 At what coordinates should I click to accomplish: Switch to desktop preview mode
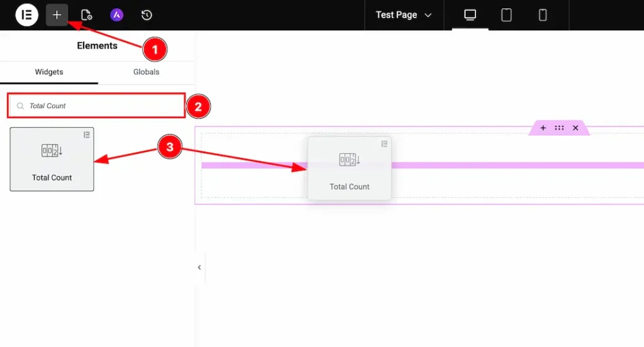[x=470, y=15]
